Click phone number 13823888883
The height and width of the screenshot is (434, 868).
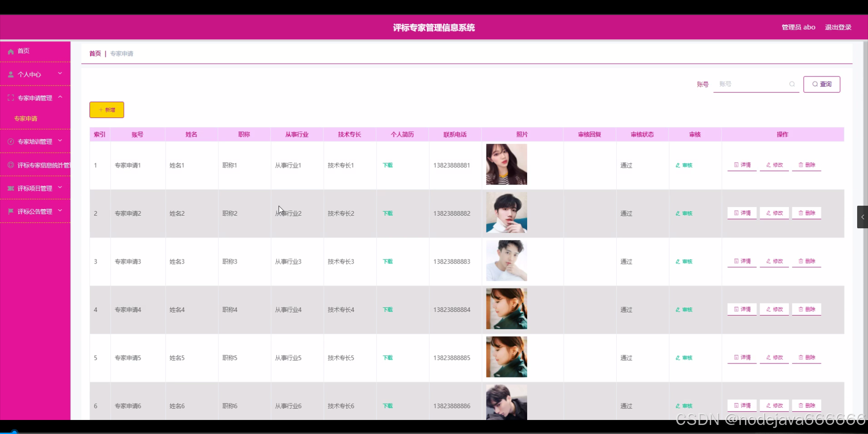point(452,262)
